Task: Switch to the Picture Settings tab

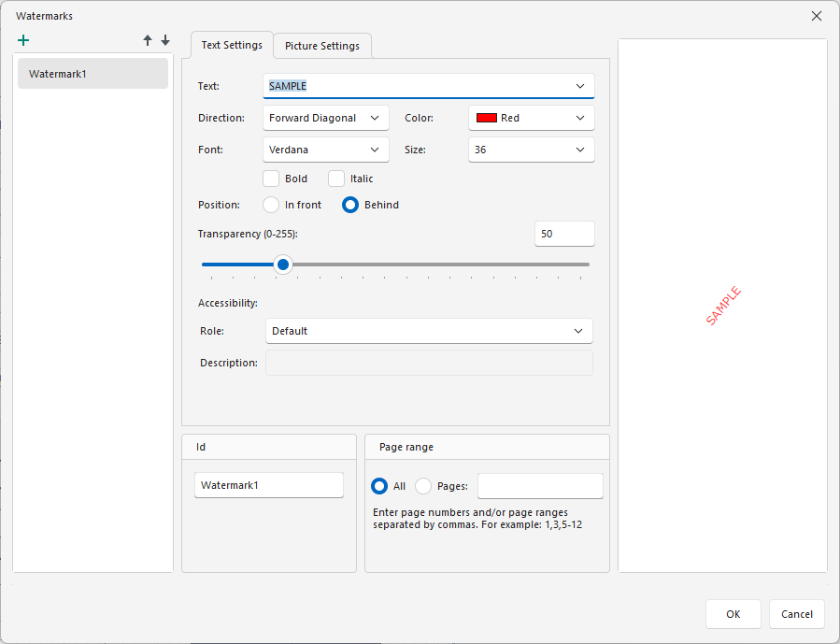Action: [x=321, y=44]
